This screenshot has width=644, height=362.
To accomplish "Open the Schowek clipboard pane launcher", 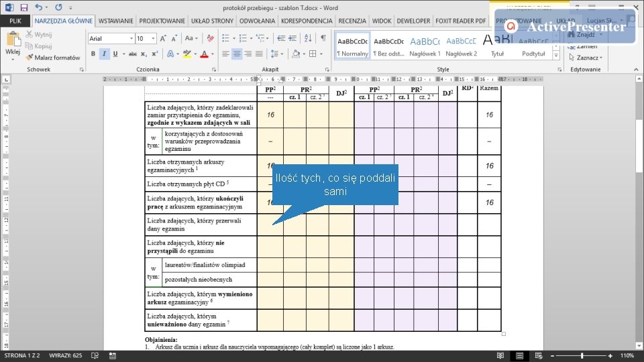I will pos(81,70).
